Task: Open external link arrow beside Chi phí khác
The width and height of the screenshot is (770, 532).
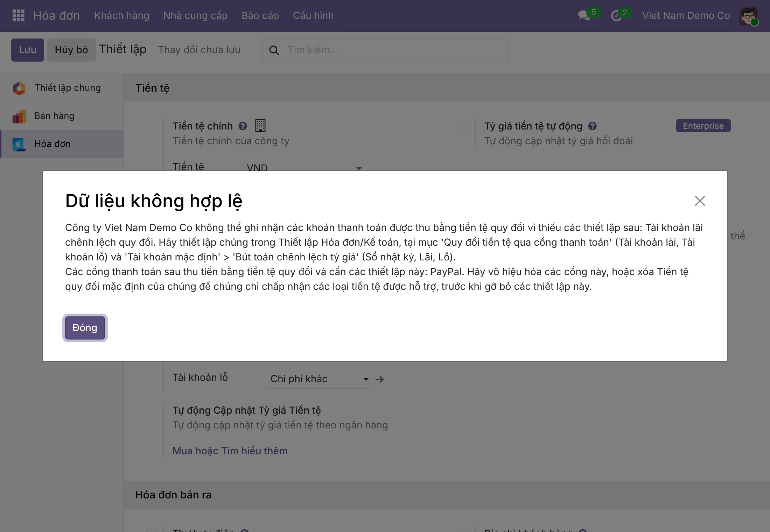Action: click(x=380, y=379)
